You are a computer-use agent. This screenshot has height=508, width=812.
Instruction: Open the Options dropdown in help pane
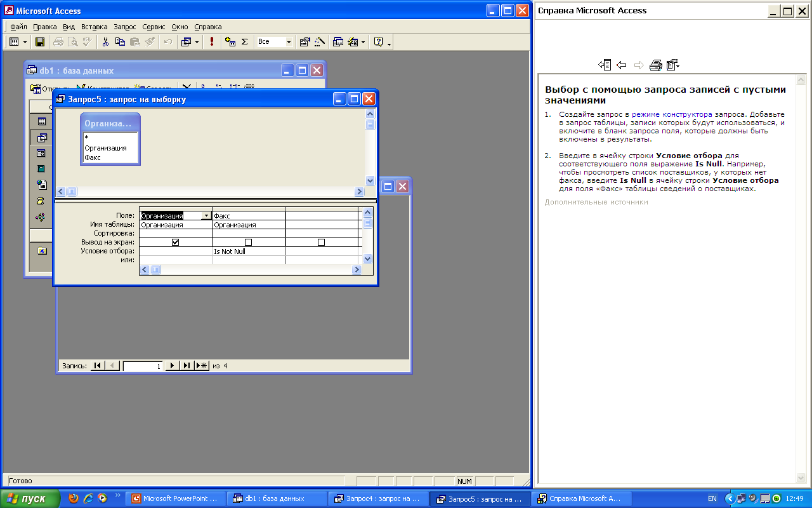pos(673,65)
